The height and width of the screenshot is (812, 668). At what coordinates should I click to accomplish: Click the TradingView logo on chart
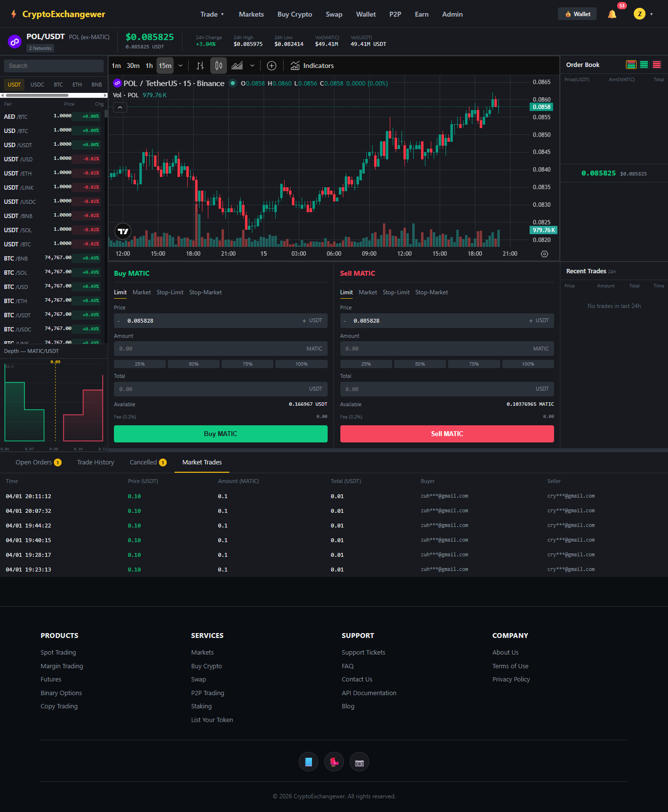tap(123, 231)
